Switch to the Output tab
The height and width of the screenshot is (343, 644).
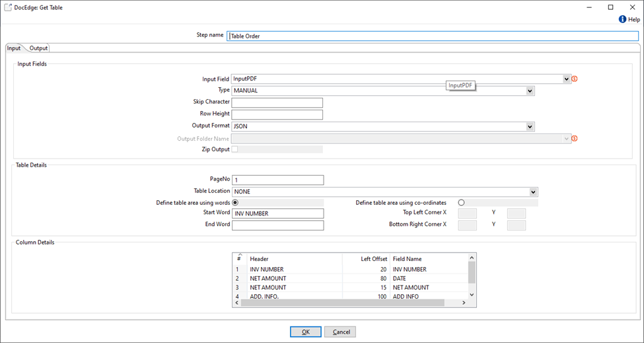click(x=38, y=48)
